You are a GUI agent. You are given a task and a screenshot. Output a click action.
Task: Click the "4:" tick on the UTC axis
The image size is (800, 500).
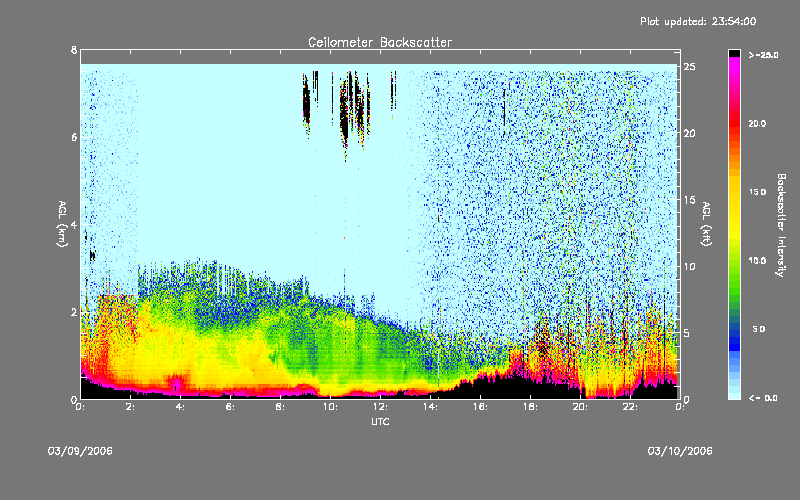(180, 407)
